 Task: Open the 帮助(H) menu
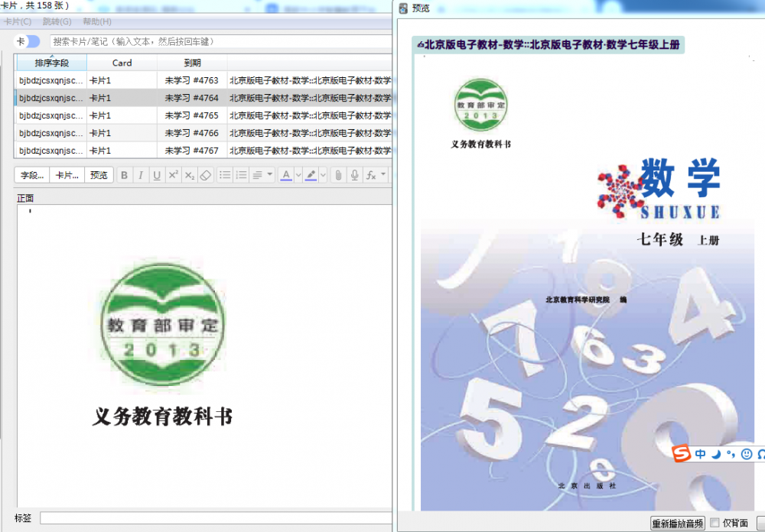[x=97, y=21]
